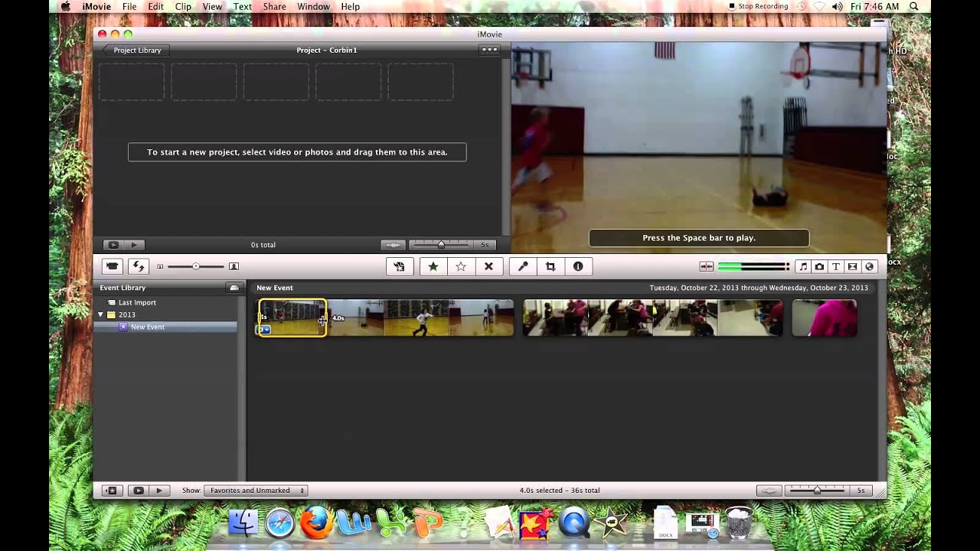Open the voiceover microphone tool
This screenshot has width=980, height=551.
point(523,266)
